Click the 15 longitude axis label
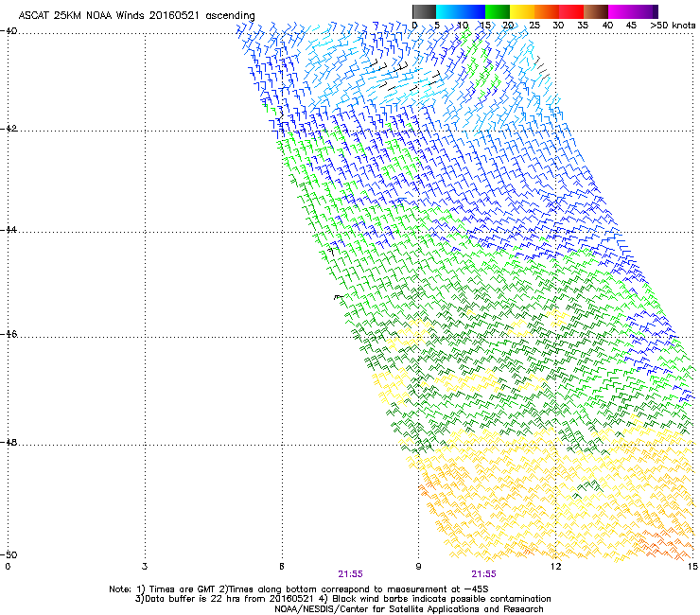Viewport: 700px width, 615px height. coord(692,567)
